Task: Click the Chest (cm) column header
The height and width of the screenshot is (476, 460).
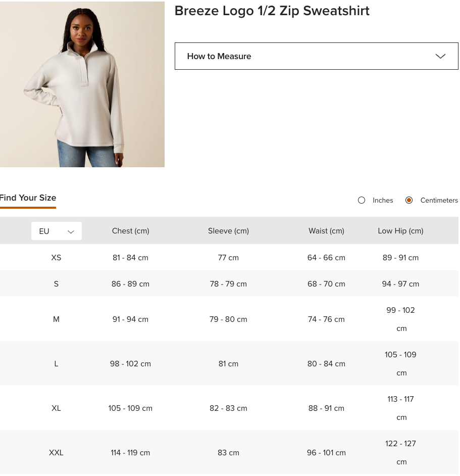Action: click(x=130, y=231)
